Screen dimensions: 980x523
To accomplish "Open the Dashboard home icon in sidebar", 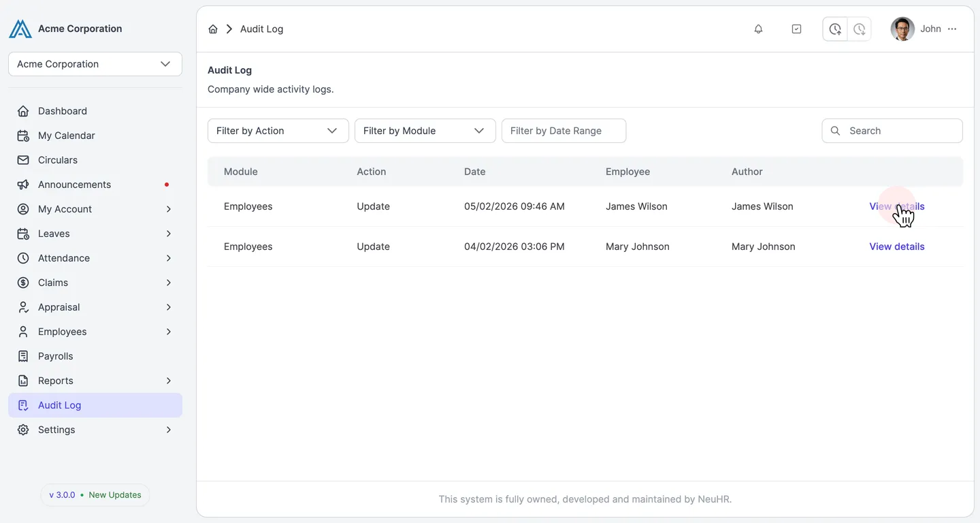I will 23,111.
